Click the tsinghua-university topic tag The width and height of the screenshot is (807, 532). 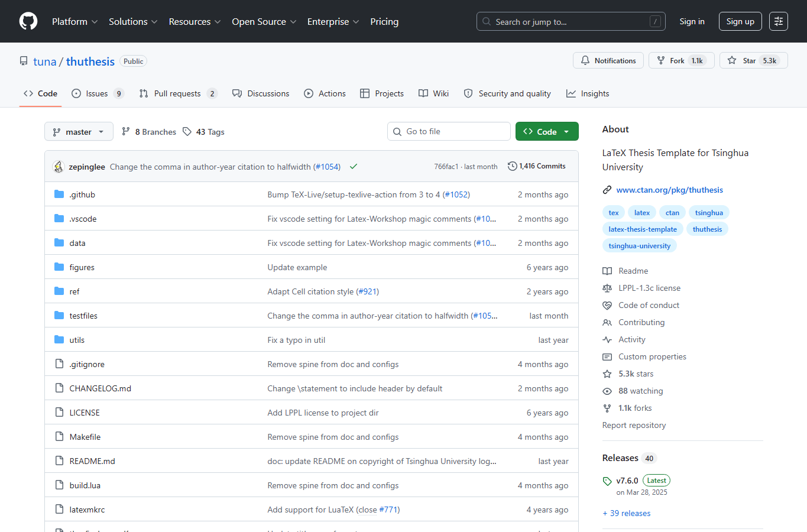click(x=640, y=245)
